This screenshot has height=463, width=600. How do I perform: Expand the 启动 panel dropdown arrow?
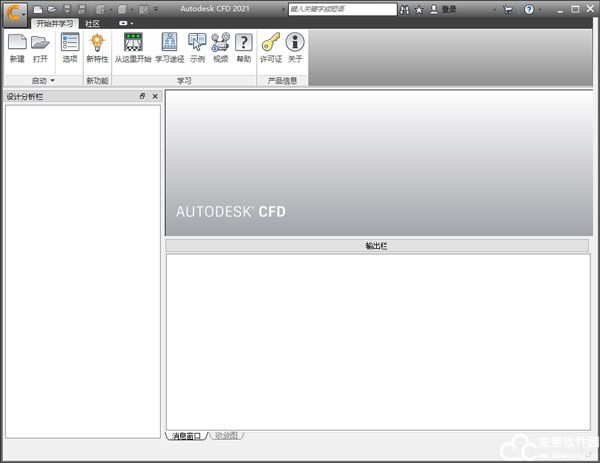click(x=52, y=80)
